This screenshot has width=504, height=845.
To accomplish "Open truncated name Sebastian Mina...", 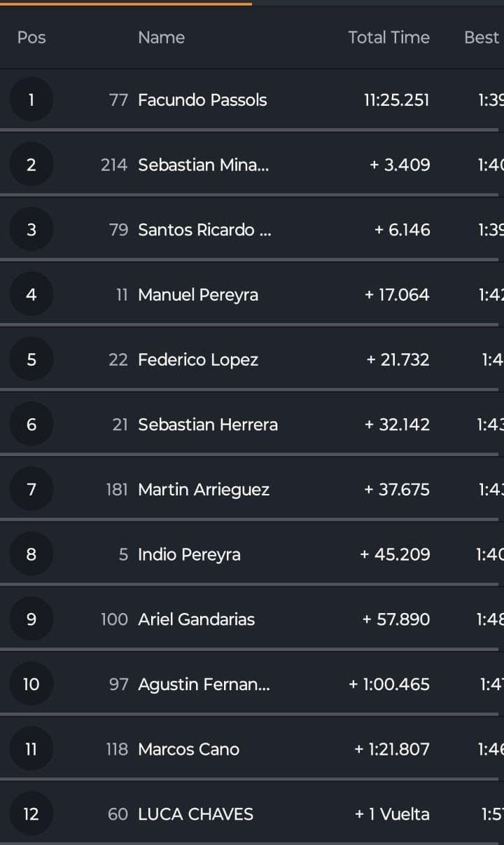I will (203, 165).
